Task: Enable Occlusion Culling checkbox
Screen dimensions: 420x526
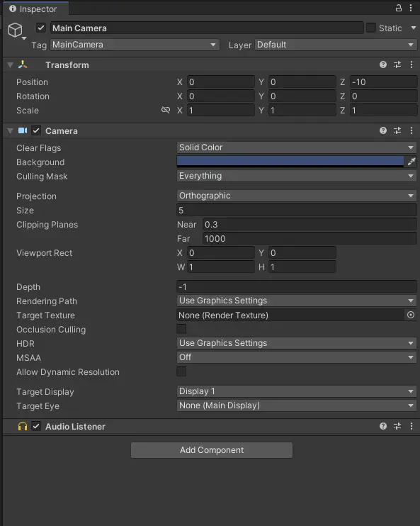Action: coord(181,329)
